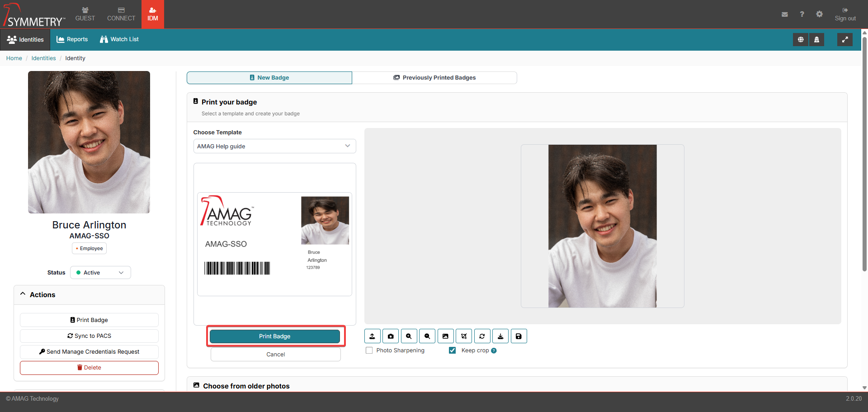Click the crop tool icon

point(464,336)
